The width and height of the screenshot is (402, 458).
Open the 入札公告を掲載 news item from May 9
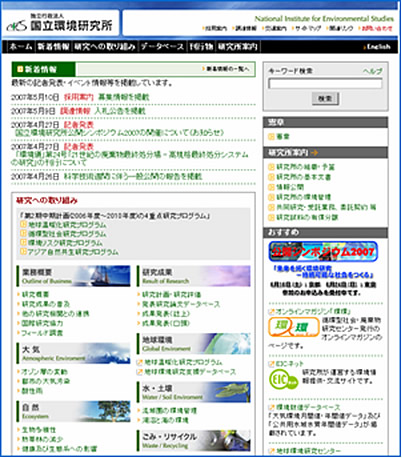120,111
